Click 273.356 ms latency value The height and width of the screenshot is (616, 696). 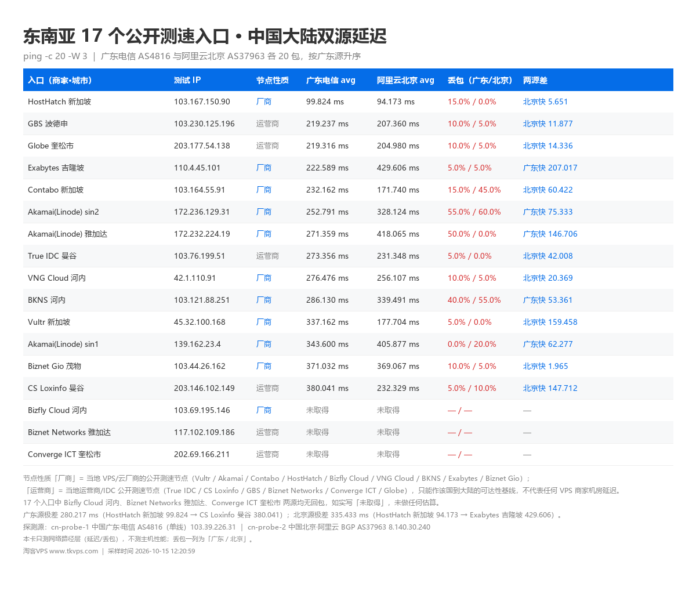point(327,256)
